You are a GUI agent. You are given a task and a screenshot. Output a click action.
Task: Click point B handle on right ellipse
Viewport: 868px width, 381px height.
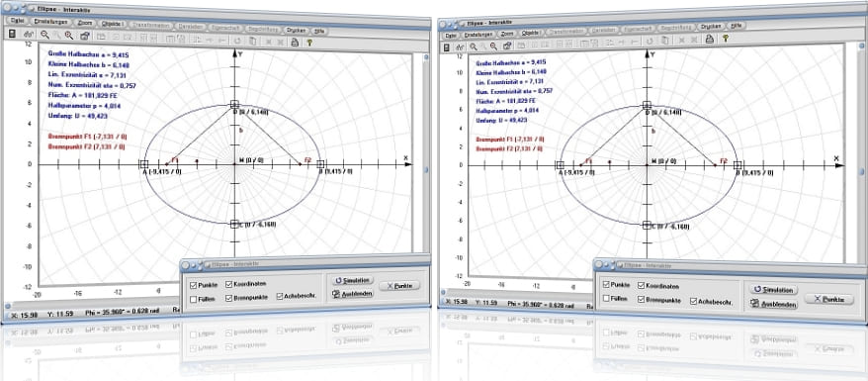click(x=738, y=165)
